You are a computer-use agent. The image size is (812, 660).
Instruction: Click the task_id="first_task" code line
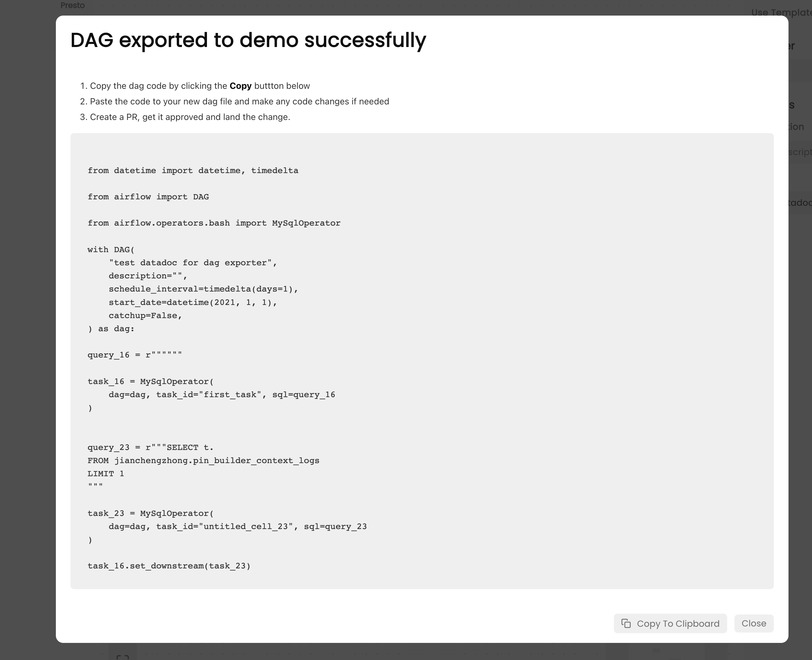click(222, 395)
